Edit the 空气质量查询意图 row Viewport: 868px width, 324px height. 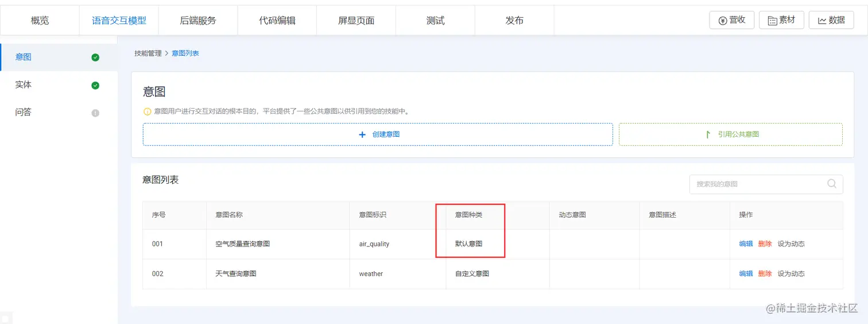(746, 244)
